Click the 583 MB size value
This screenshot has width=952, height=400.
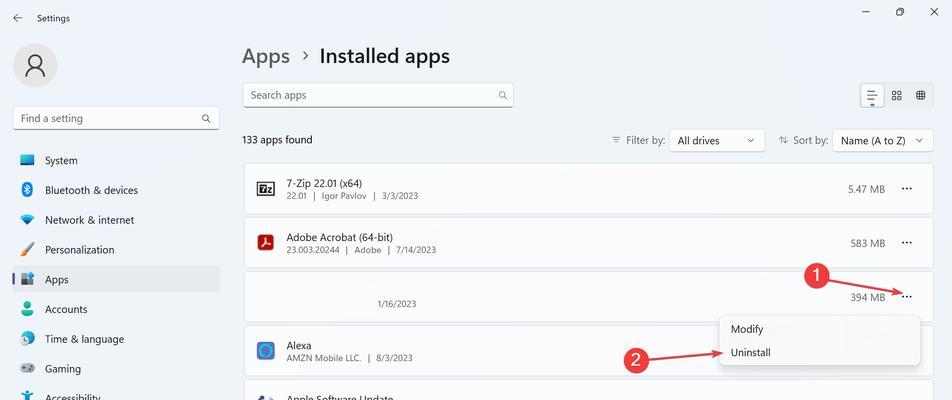(x=868, y=243)
